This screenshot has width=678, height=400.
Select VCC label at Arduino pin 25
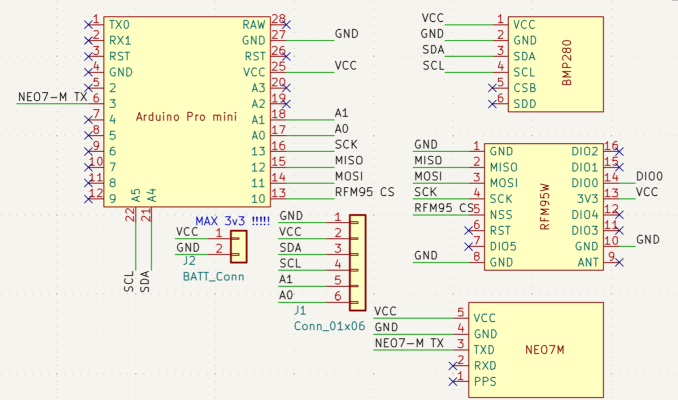(345, 66)
